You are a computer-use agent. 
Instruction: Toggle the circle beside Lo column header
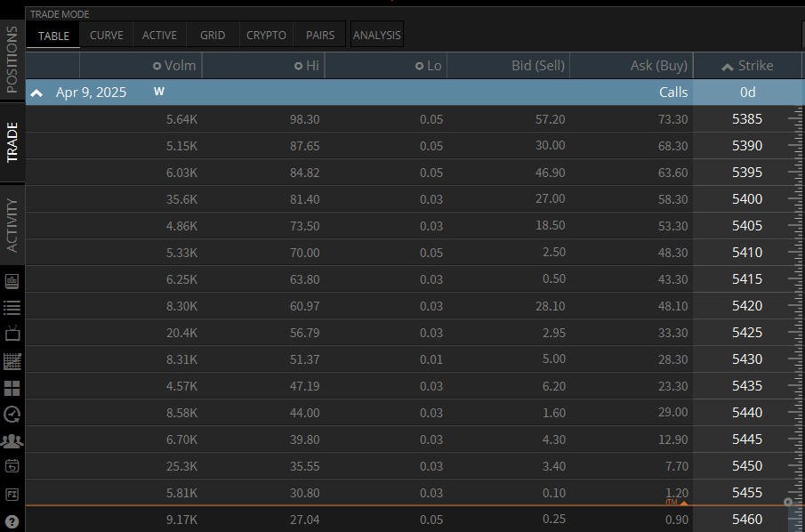point(420,66)
